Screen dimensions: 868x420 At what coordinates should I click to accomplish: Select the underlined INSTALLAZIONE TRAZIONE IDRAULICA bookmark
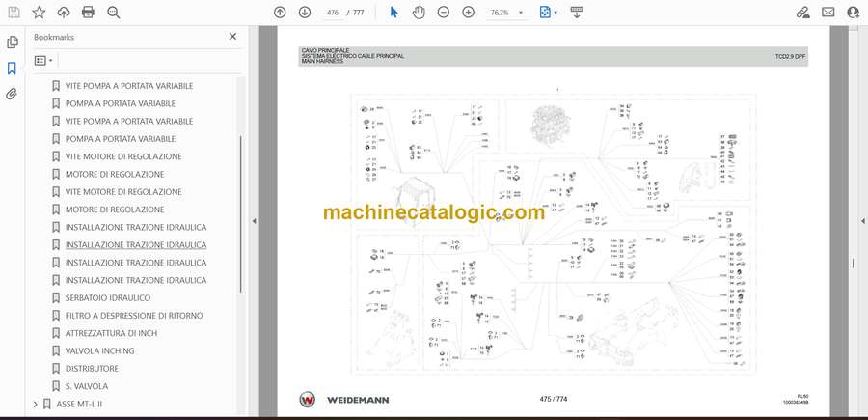(136, 245)
